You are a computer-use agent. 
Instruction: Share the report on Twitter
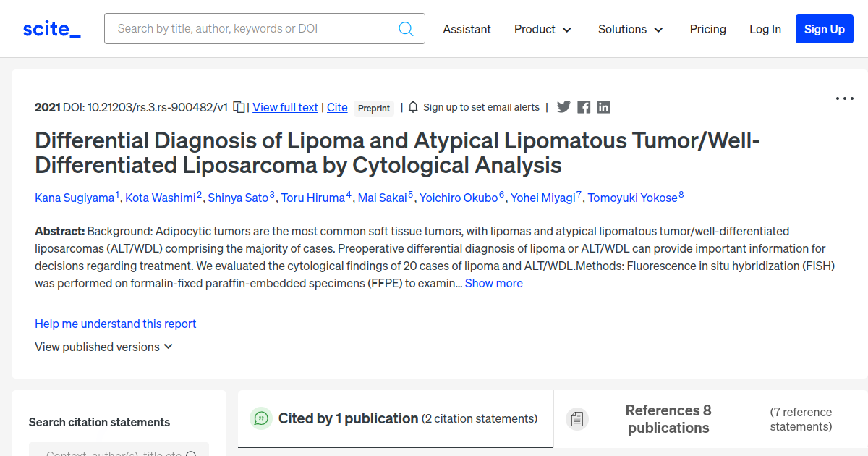[563, 107]
